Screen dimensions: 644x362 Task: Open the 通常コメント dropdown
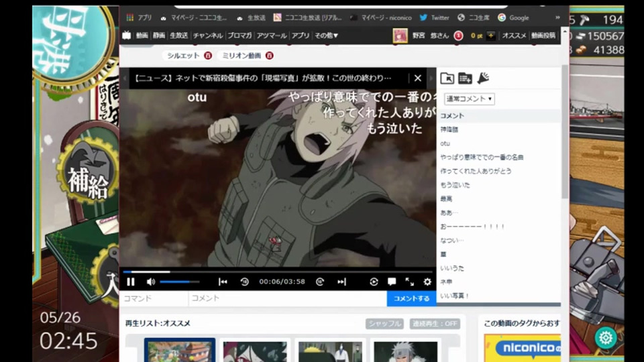[469, 99]
